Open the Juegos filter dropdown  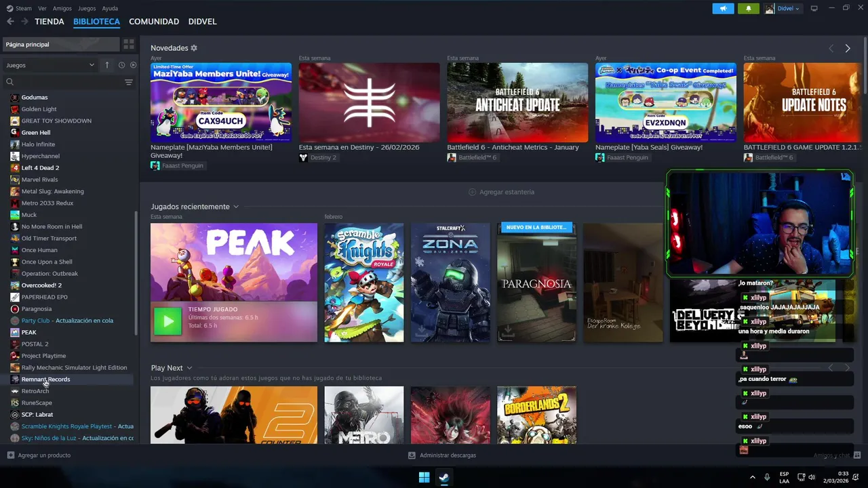click(x=50, y=65)
